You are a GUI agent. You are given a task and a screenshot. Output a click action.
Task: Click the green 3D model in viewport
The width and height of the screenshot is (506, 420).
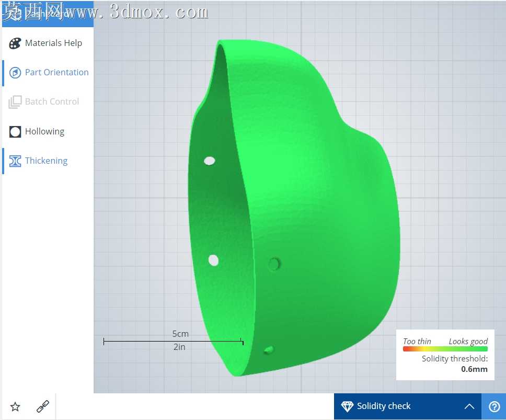294,207
